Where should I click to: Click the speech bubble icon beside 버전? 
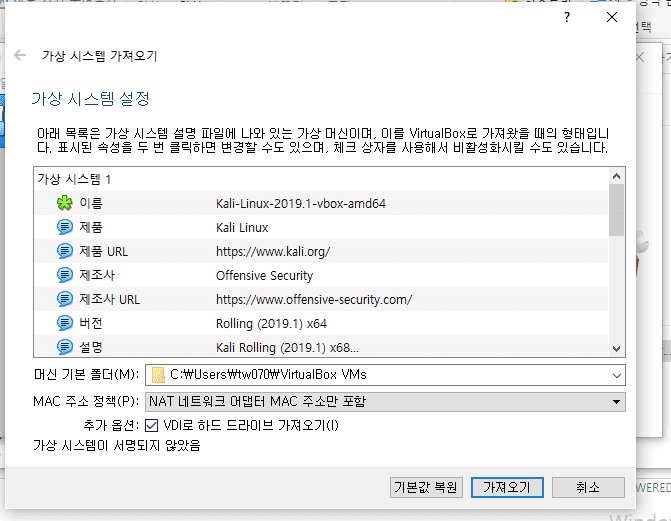coord(65,323)
